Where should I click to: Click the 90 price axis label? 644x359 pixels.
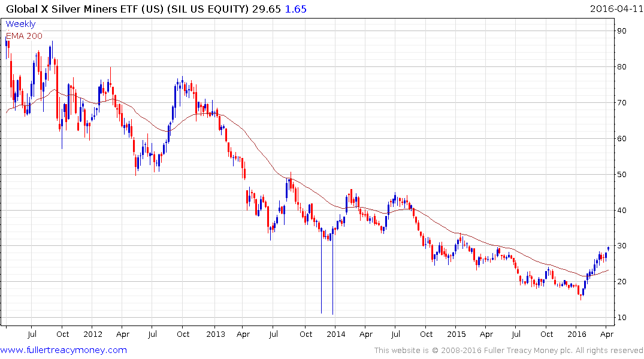tap(621, 31)
